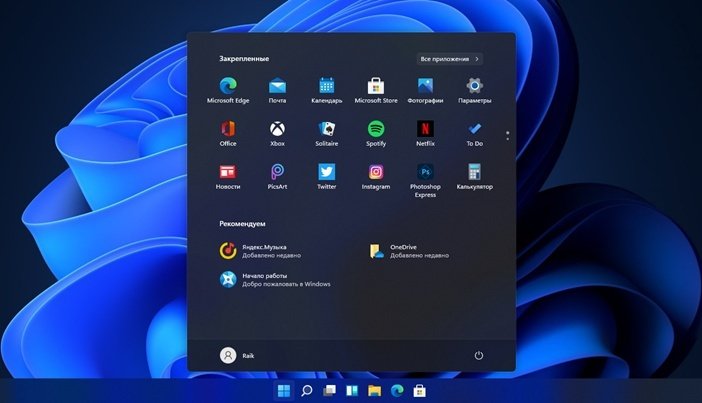Click the Все приложения button
Screen dimensions: 702x403
tap(449, 59)
